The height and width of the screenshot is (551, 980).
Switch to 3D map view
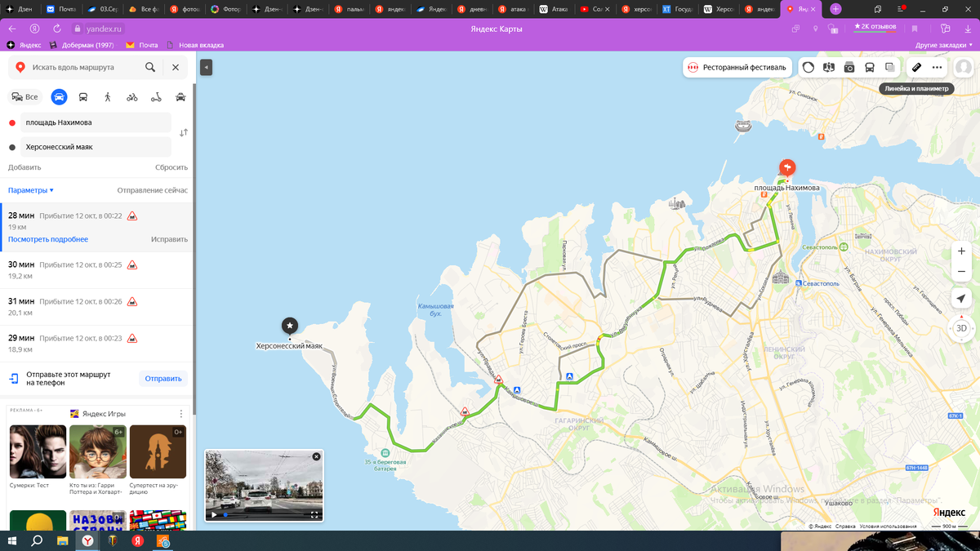coord(961,328)
